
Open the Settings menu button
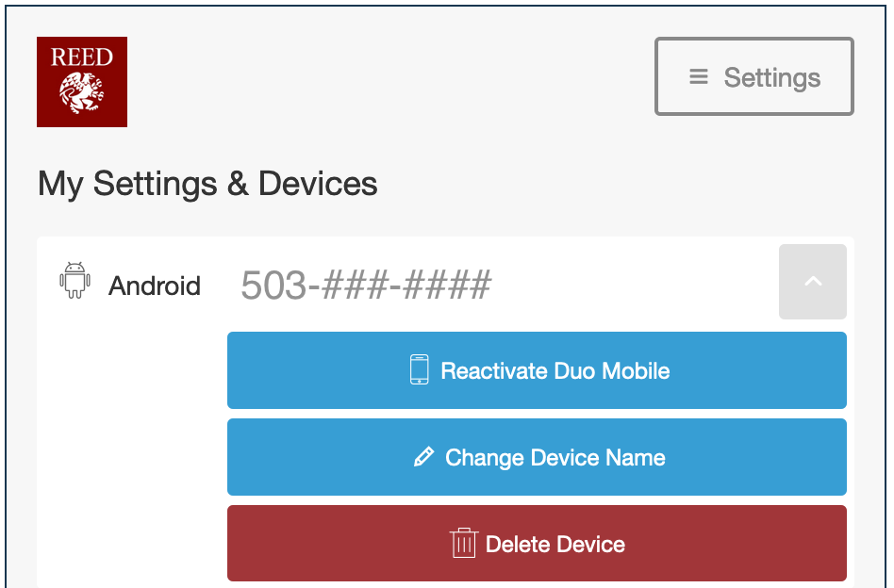pos(753,76)
